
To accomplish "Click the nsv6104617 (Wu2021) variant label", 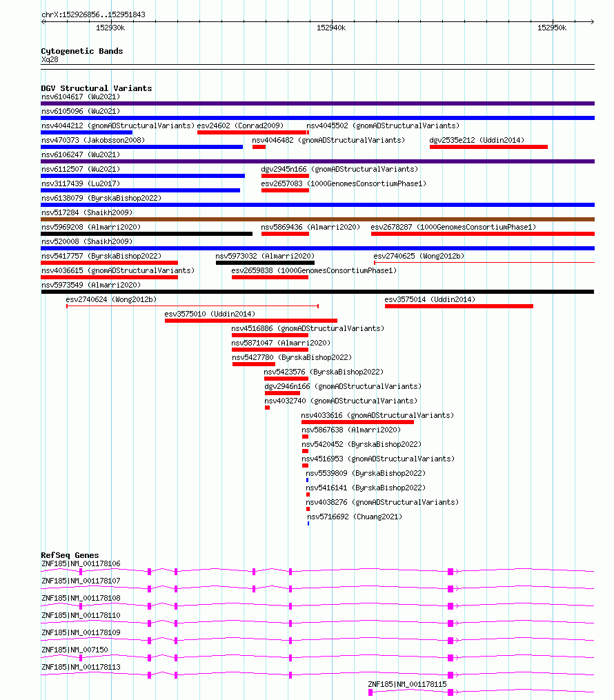I will [x=81, y=97].
